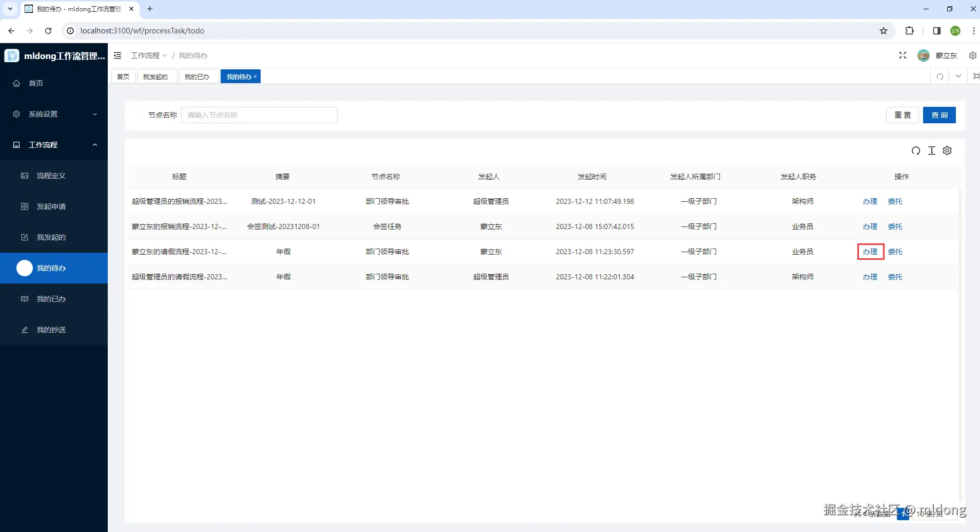The width and height of the screenshot is (980, 532).
Task: Click the 2023-12-12 11:07:49.198 time cell
Action: pos(595,201)
